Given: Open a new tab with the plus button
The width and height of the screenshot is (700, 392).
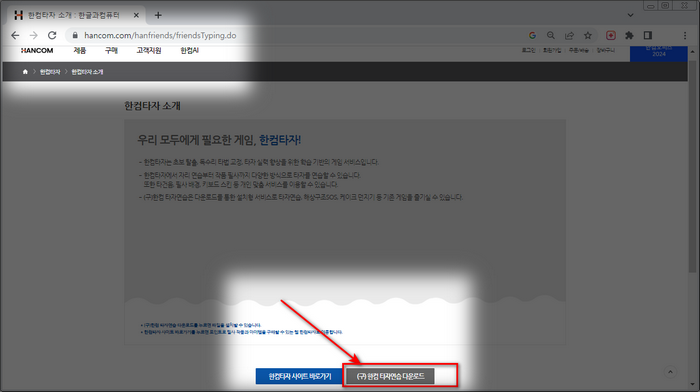Looking at the screenshot, I should pos(158,15).
